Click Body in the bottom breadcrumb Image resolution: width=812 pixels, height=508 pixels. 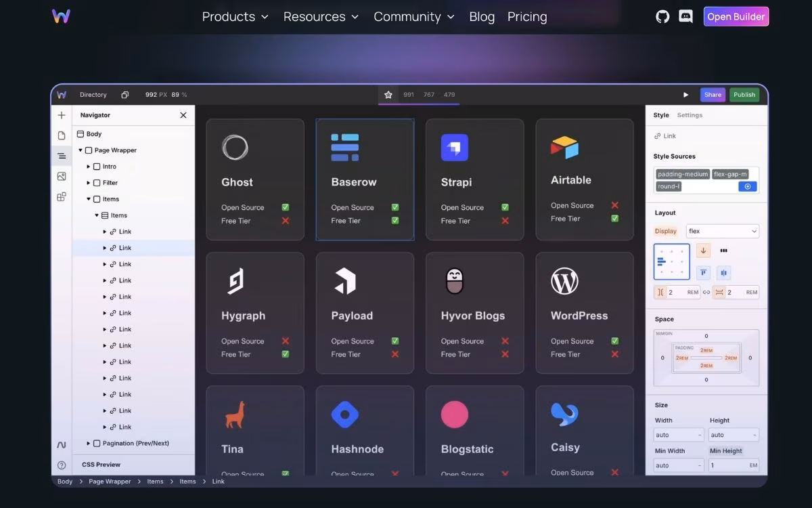[x=65, y=482]
